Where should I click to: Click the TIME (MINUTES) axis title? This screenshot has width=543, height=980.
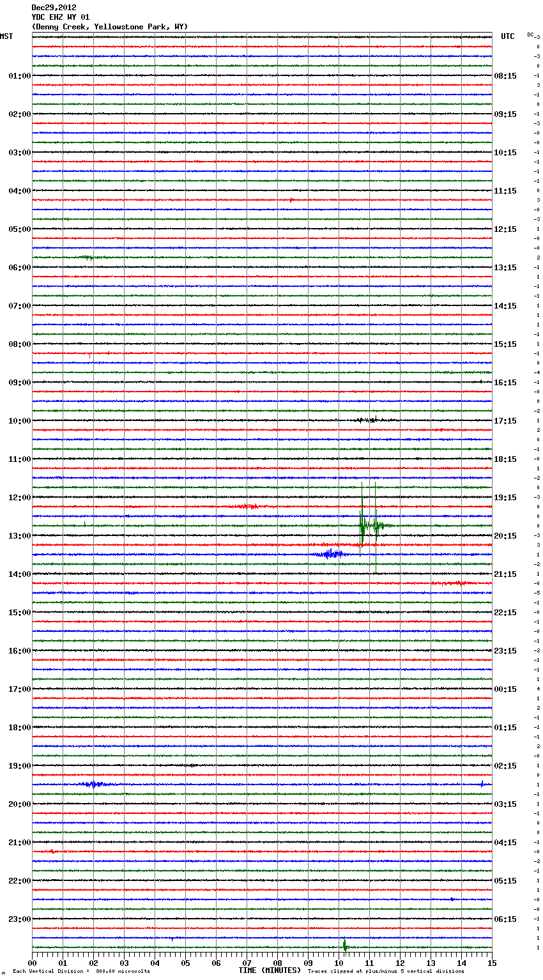[270, 970]
